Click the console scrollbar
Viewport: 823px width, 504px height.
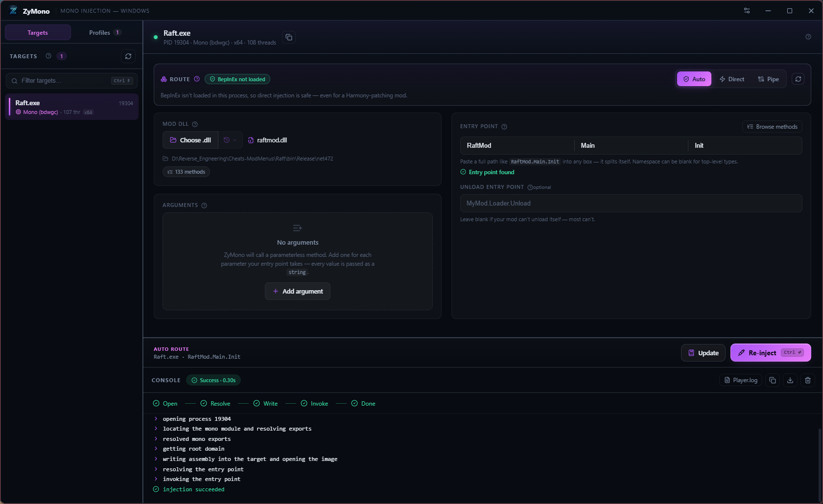click(820, 465)
